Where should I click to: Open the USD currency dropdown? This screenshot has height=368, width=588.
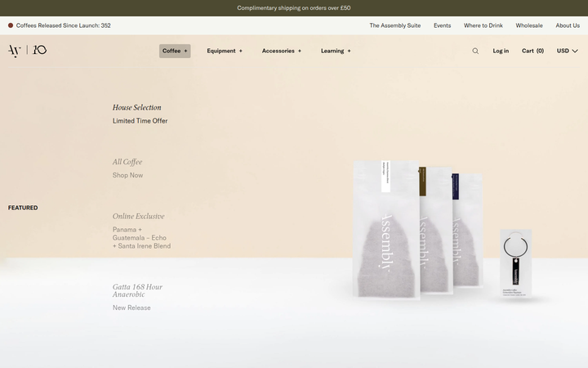(567, 51)
